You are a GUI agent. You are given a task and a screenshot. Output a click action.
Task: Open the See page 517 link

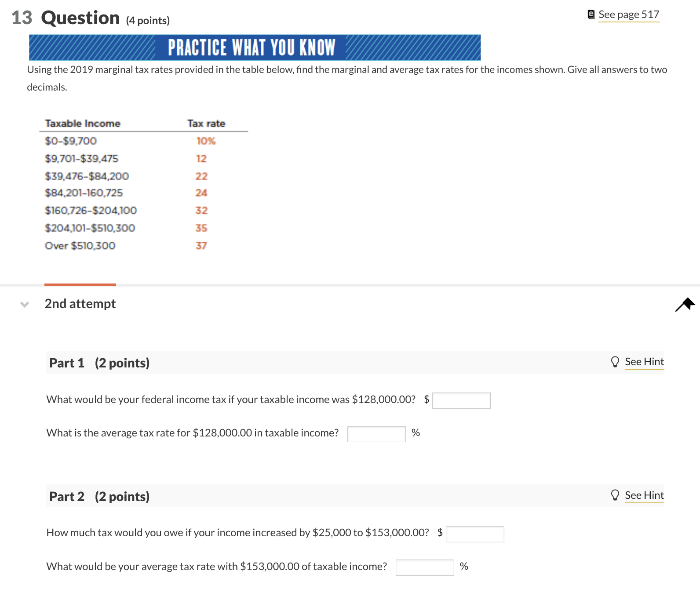pyautogui.click(x=629, y=14)
